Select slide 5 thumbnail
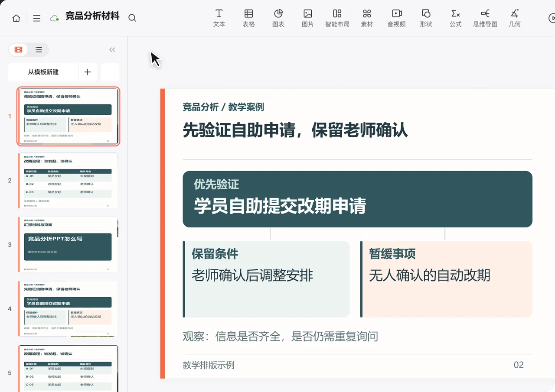The width and height of the screenshot is (555, 392). point(68,369)
